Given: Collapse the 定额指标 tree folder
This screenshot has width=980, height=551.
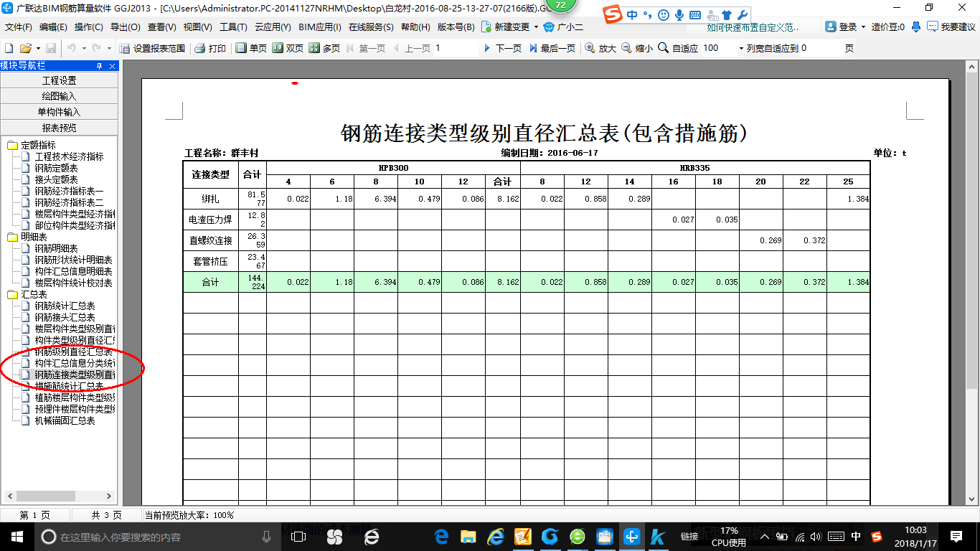Looking at the screenshot, I should [13, 146].
